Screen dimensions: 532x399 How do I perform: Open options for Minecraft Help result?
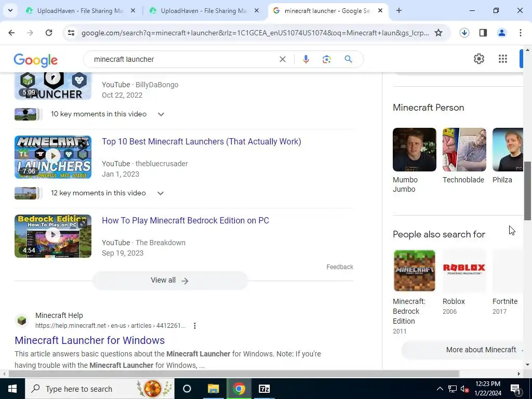[x=195, y=326]
